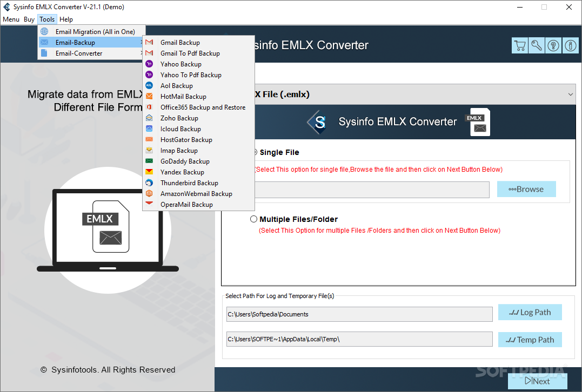Select Gmail Backup from submenu
This screenshot has width=582, height=392.
pos(198,42)
